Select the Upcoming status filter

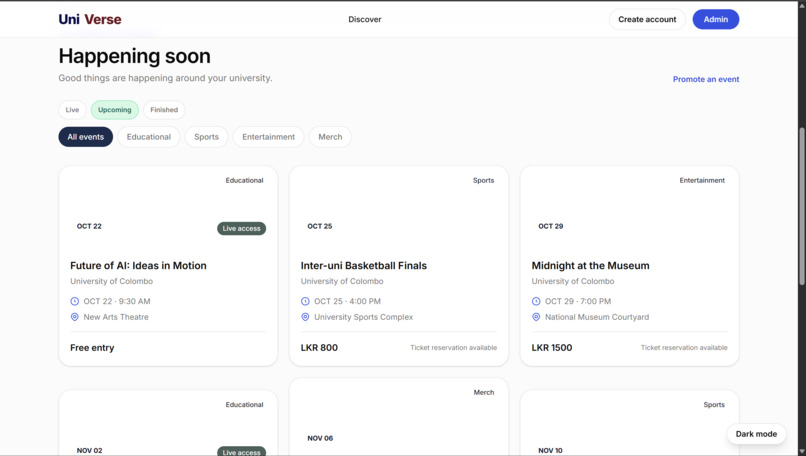click(x=115, y=110)
